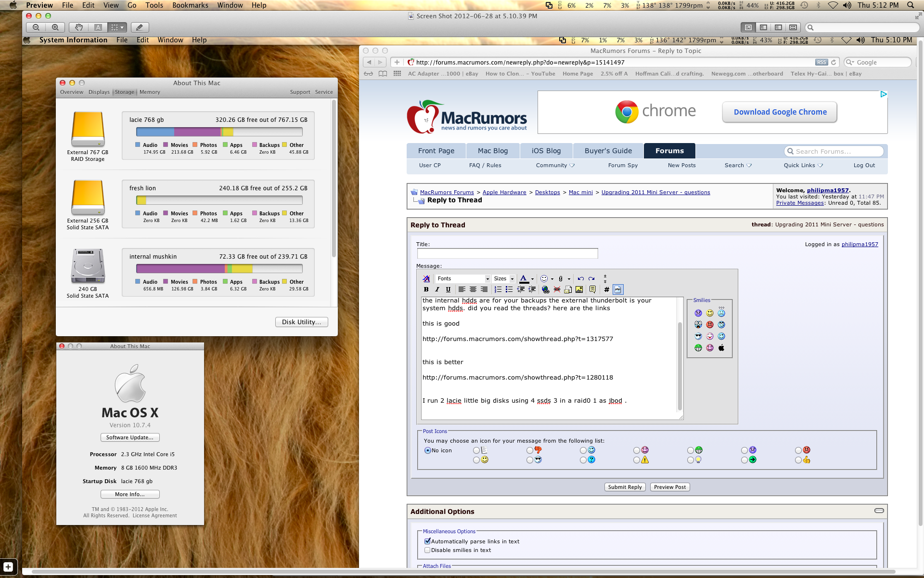Toggle Automatically parse links in text checkbox
This screenshot has height=578, width=924.
coord(427,541)
